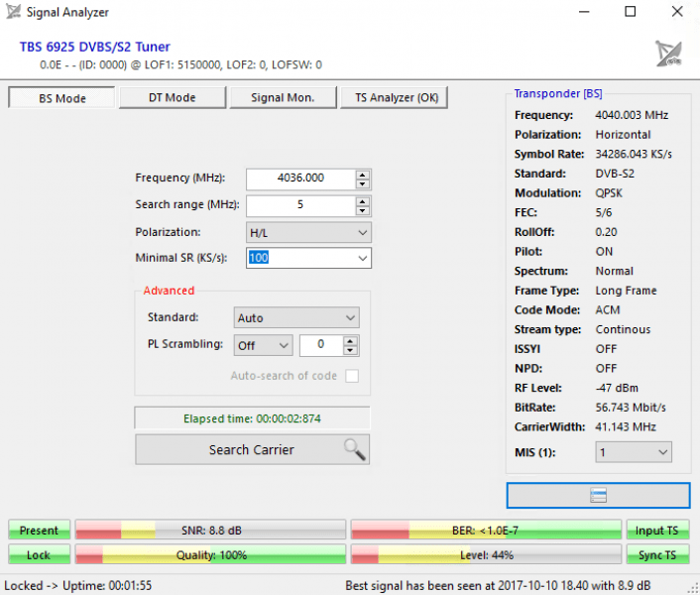Toggle Auto-search of code checkbox
This screenshot has height=595, width=700.
(352, 376)
